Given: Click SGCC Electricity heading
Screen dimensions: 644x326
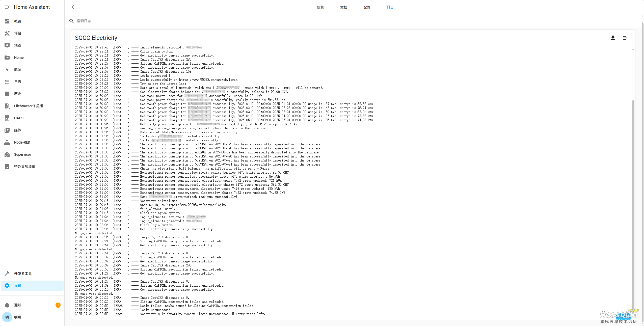Looking at the screenshot, I should tap(96, 38).
